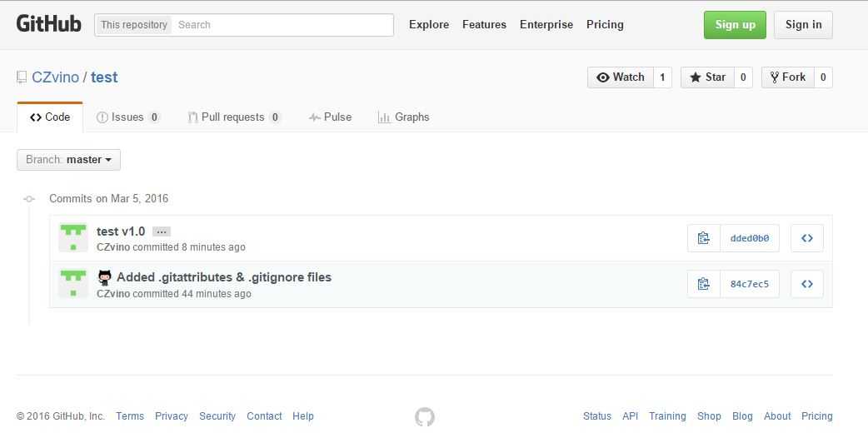
Task: Open API link in footer
Action: tap(630, 416)
